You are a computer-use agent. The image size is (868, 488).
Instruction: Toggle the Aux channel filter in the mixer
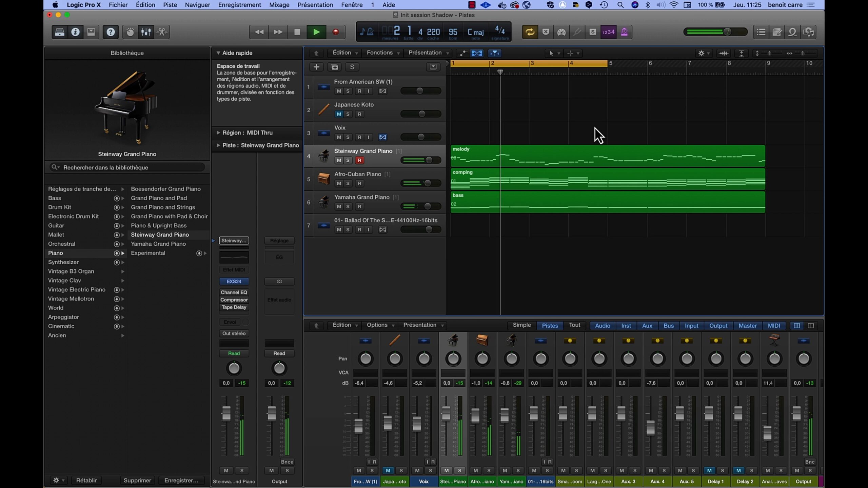point(647,326)
